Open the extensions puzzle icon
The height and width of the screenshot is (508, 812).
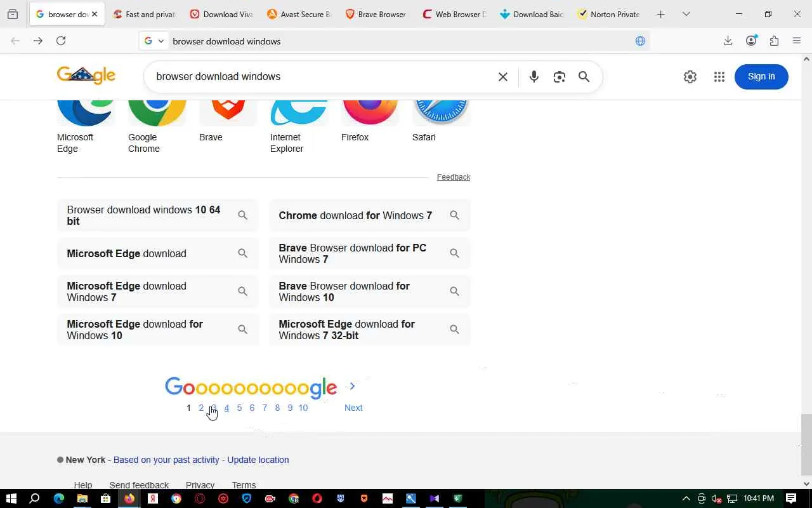[x=774, y=41]
